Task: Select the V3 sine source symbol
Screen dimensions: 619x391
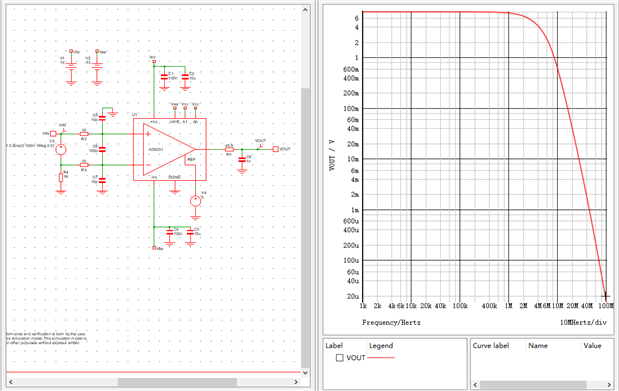Action: coord(61,149)
